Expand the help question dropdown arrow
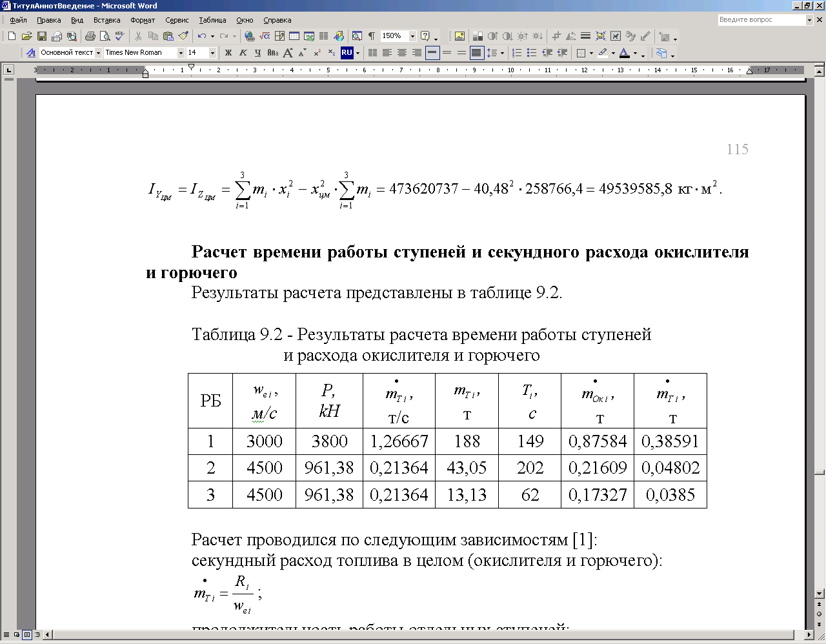The width and height of the screenshot is (826, 644). [436, 38]
